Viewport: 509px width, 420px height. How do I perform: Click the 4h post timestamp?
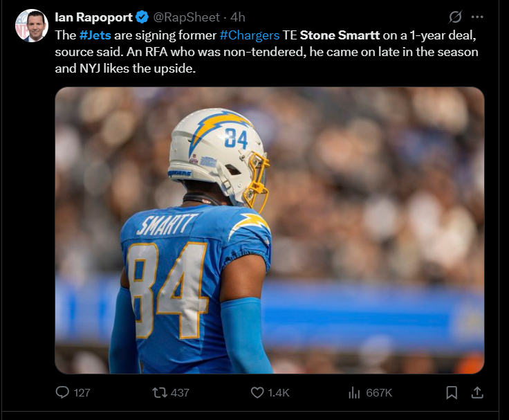(237, 17)
